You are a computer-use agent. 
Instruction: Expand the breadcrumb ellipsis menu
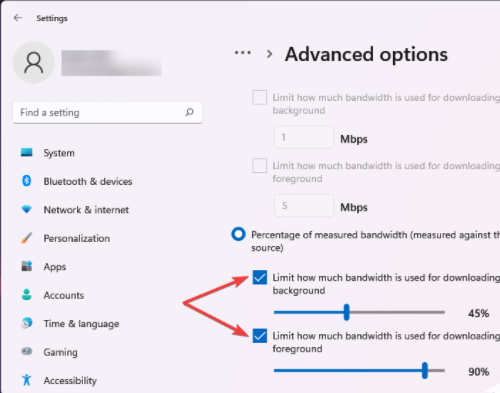coord(243,53)
